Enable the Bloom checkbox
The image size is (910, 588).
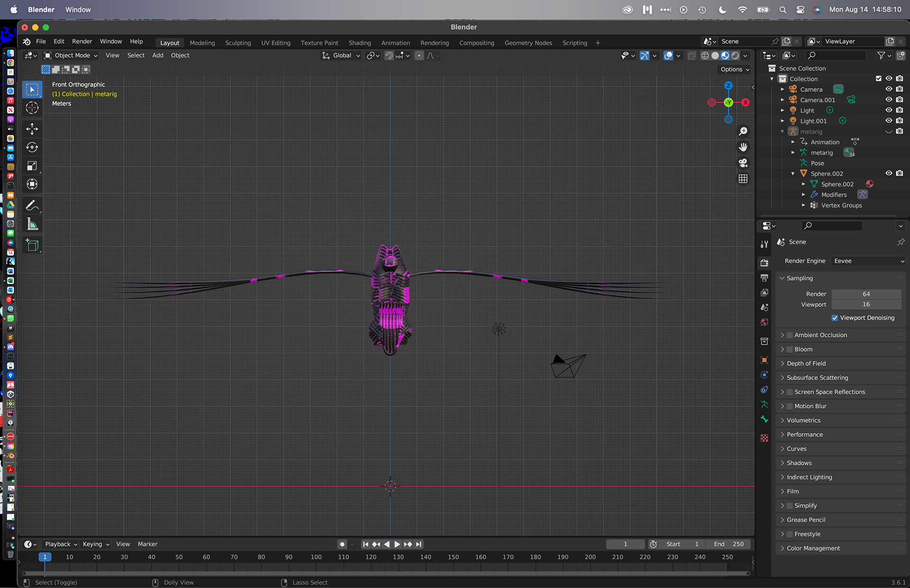tap(790, 349)
